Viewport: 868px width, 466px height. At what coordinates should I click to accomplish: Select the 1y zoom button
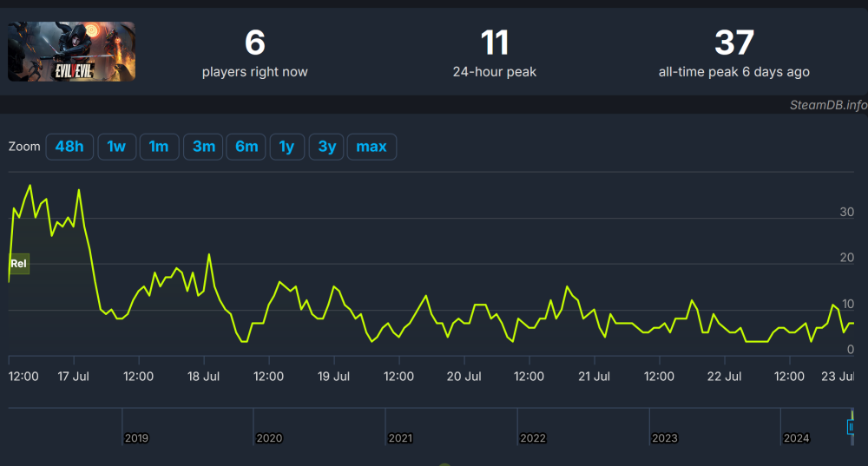pyautogui.click(x=286, y=147)
